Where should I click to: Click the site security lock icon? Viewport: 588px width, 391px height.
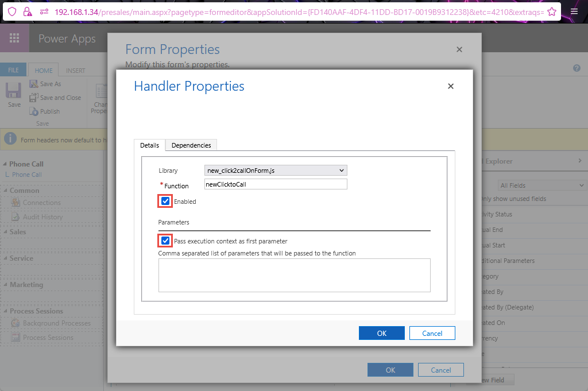pyautogui.click(x=27, y=11)
